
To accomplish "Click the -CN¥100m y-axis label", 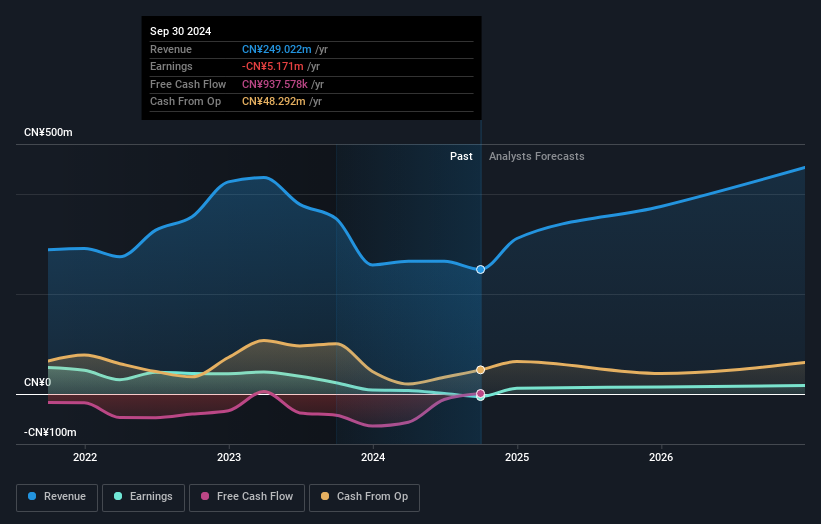I will [x=50, y=432].
